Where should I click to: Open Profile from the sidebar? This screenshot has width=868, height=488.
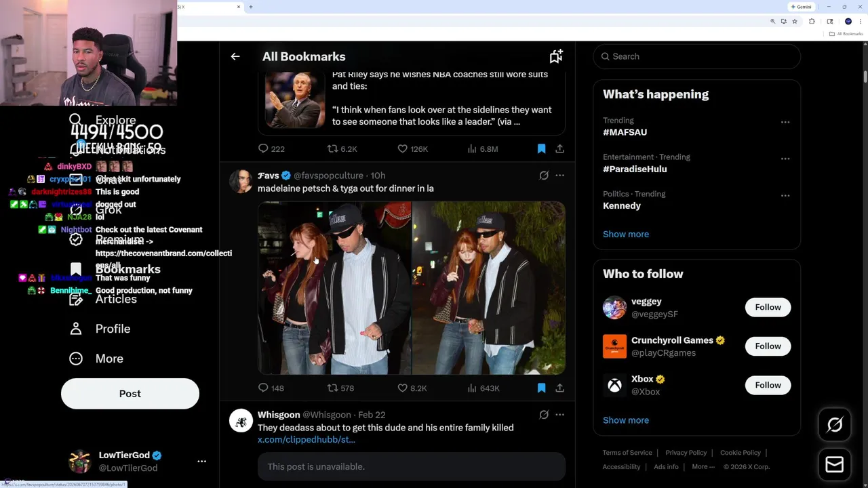(112, 329)
